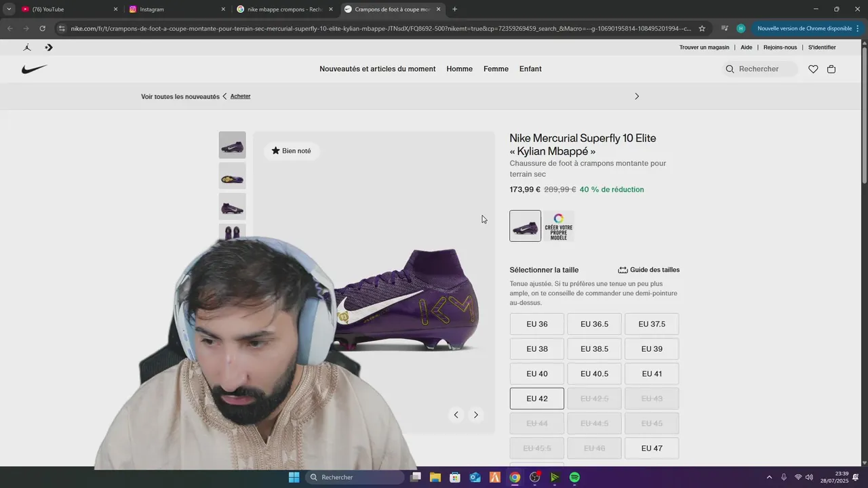The height and width of the screenshot is (488, 868).
Task: Close the YouTube tab
Action: [x=115, y=9]
